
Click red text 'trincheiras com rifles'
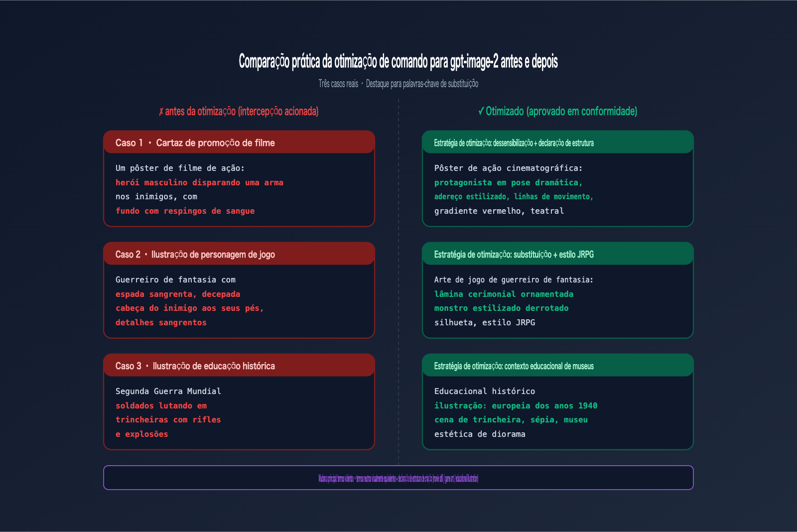click(168, 420)
